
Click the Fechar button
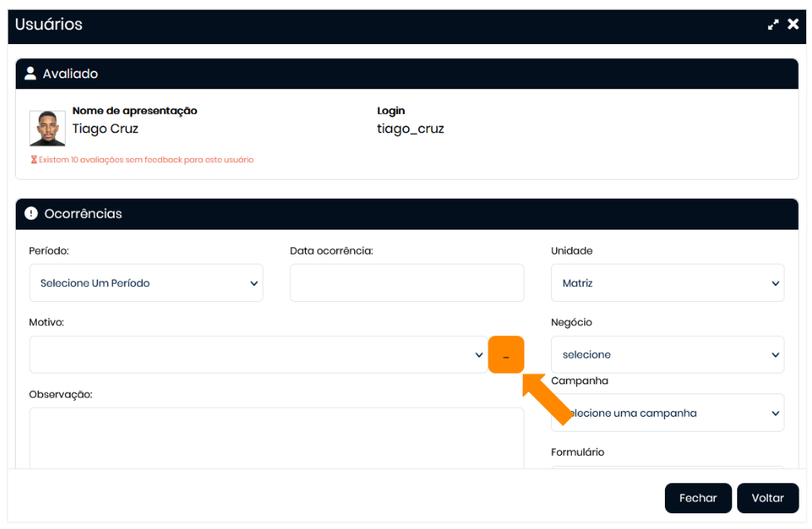tap(697, 498)
